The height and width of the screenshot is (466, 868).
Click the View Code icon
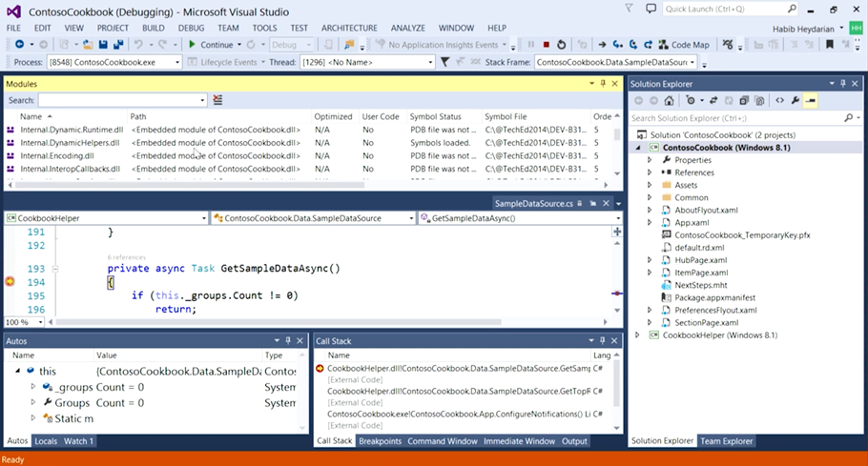(779, 101)
